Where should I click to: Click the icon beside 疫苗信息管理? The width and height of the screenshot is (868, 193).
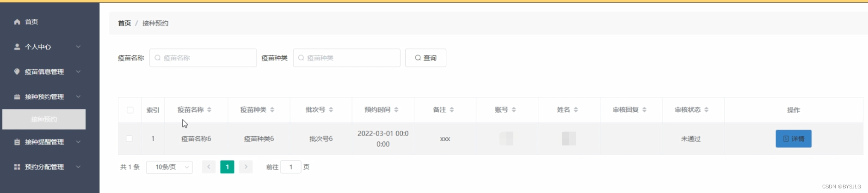17,72
